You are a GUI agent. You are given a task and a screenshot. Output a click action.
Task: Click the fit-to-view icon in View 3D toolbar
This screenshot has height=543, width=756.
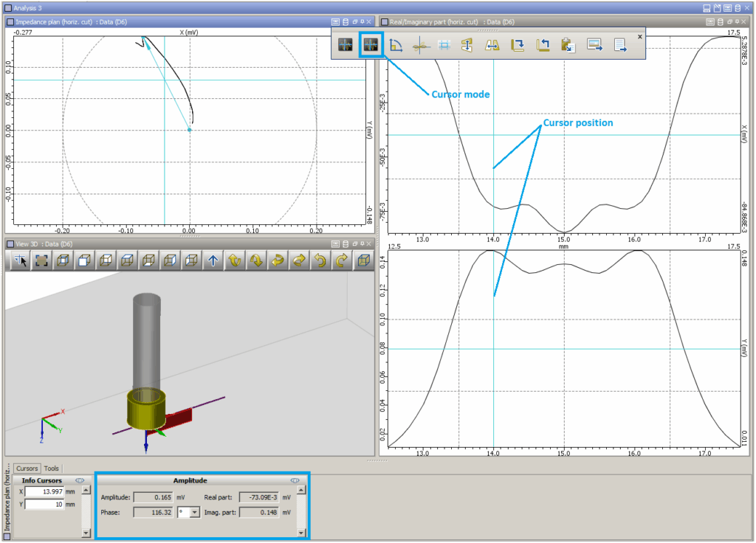41,260
